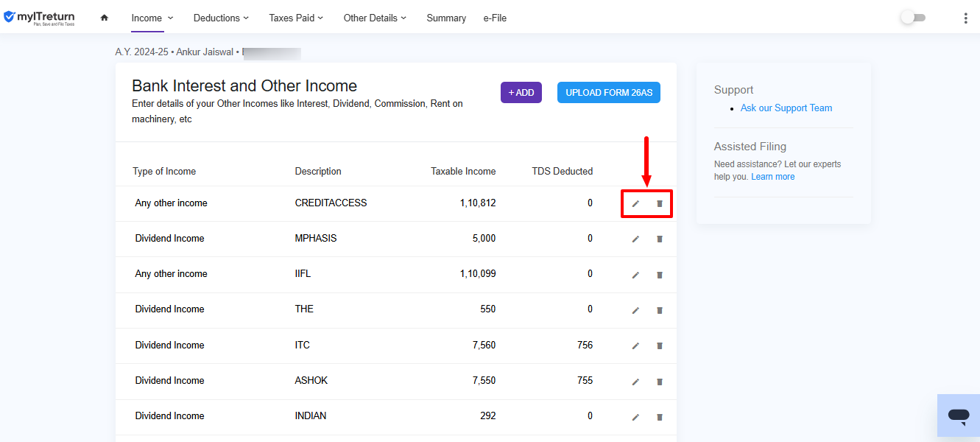Select the Taxable Income column header
The width and height of the screenshot is (980, 442).
pyautogui.click(x=463, y=171)
